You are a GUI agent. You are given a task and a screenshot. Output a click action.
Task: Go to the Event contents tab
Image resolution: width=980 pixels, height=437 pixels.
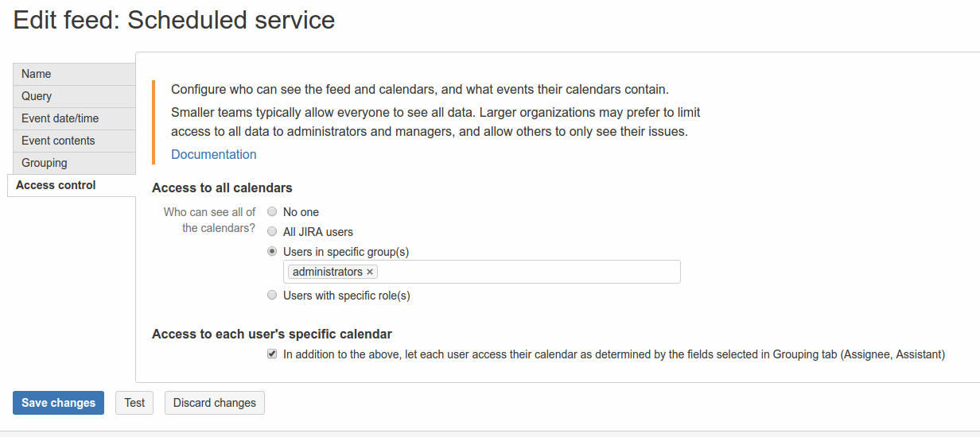[74, 141]
